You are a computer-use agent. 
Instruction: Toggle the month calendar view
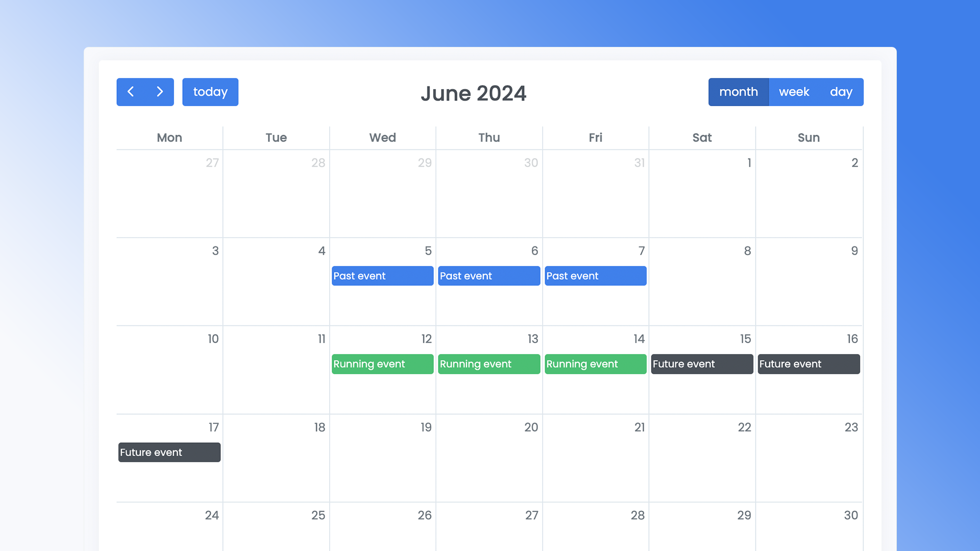point(739,91)
